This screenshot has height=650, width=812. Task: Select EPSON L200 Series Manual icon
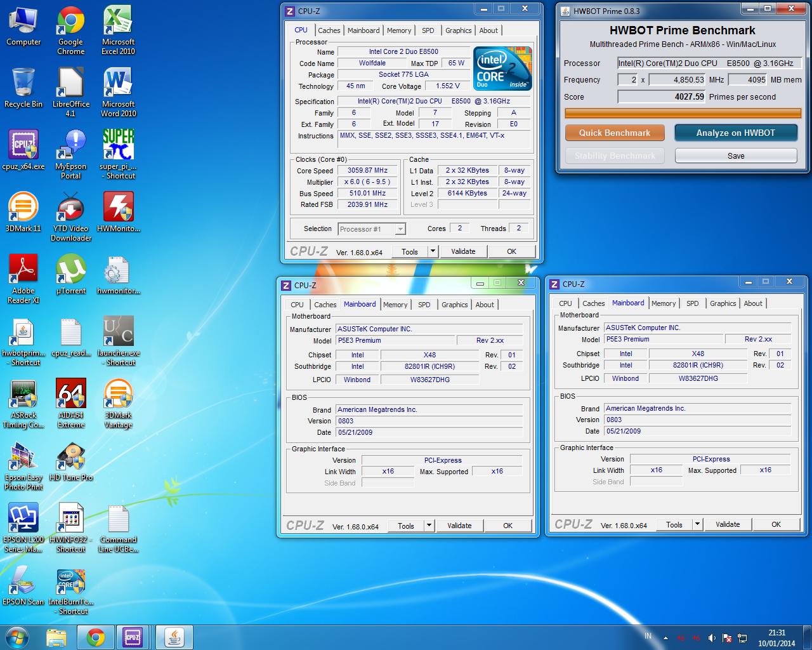point(23,528)
